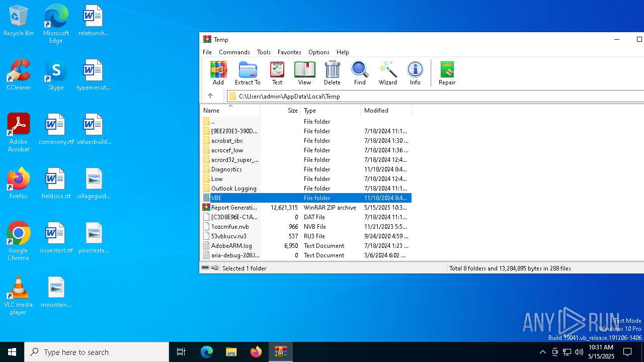The width and height of the screenshot is (644, 362).
Task: Click the Repair toolbar icon
Action: tap(447, 73)
